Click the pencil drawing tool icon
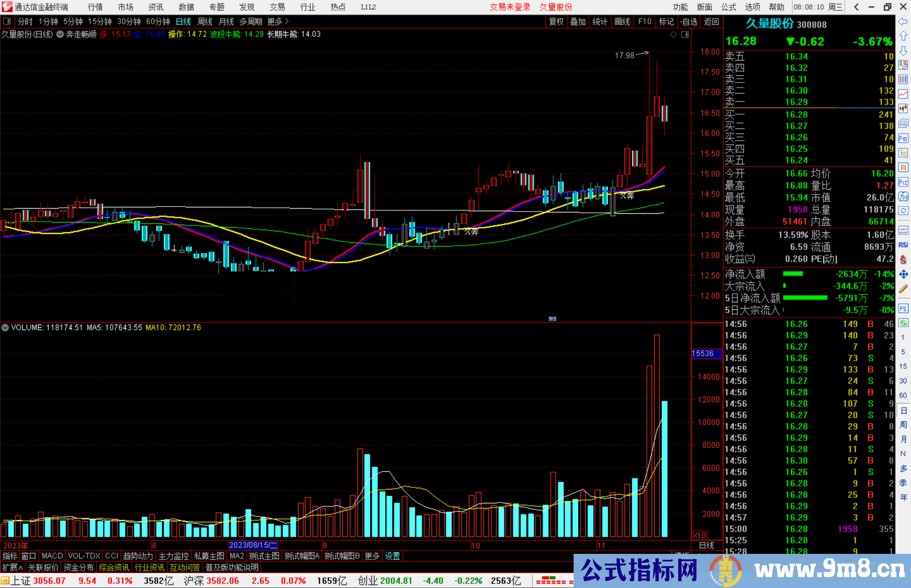 903,289
